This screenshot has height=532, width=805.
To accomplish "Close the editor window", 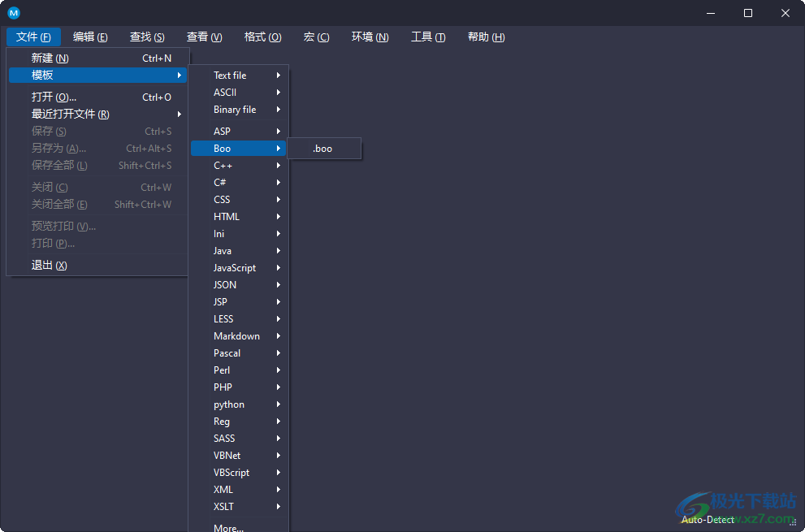I will point(786,13).
